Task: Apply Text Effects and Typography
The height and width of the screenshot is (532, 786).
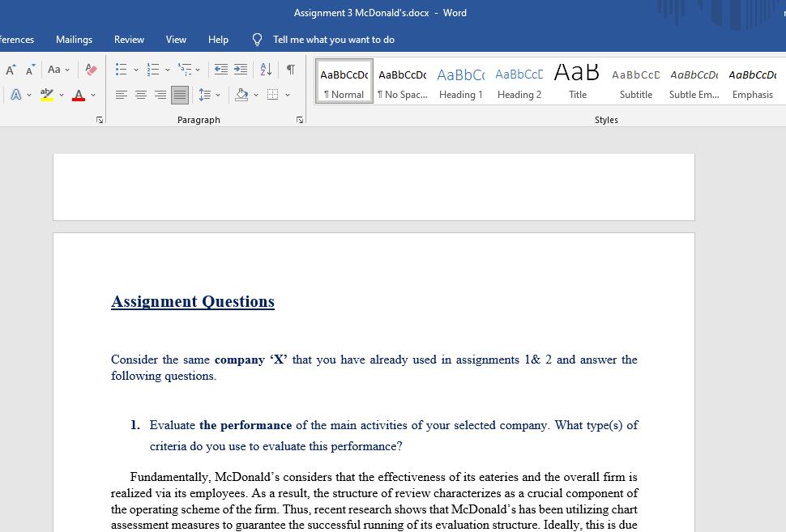Action: [16, 95]
